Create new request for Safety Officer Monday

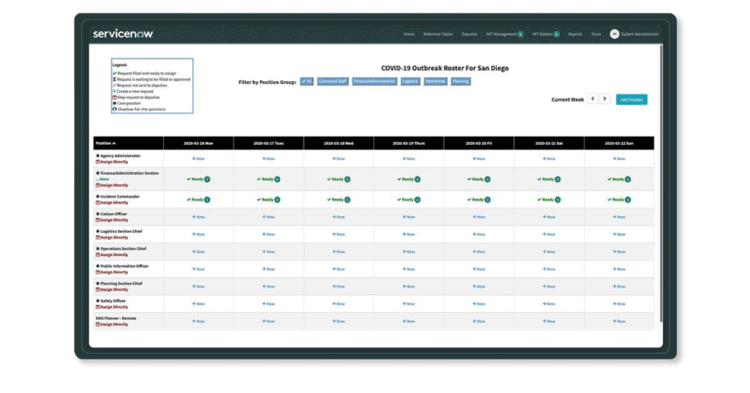[x=199, y=304]
